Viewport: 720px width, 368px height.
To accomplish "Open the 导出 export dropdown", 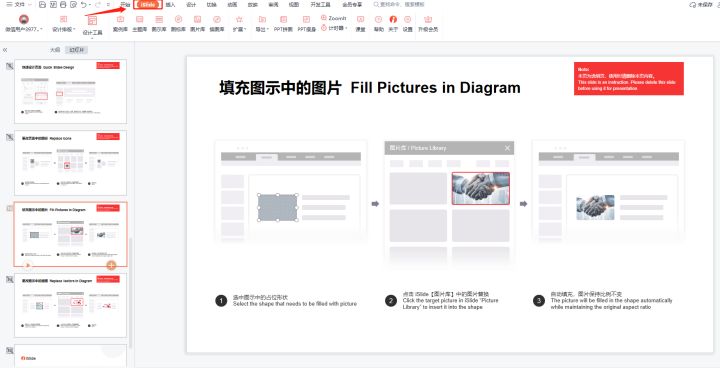I will (x=262, y=23).
